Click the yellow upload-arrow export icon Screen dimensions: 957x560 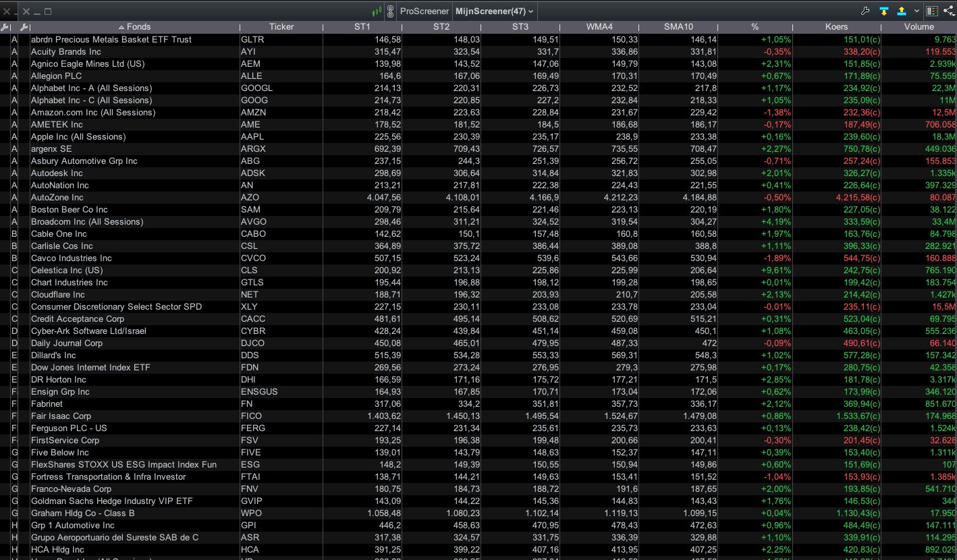tap(902, 11)
